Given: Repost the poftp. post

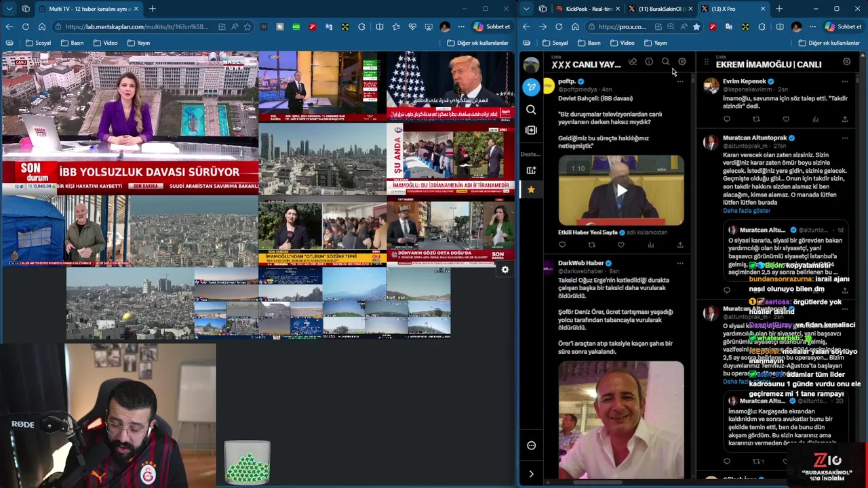Looking at the screenshot, I should [591, 245].
